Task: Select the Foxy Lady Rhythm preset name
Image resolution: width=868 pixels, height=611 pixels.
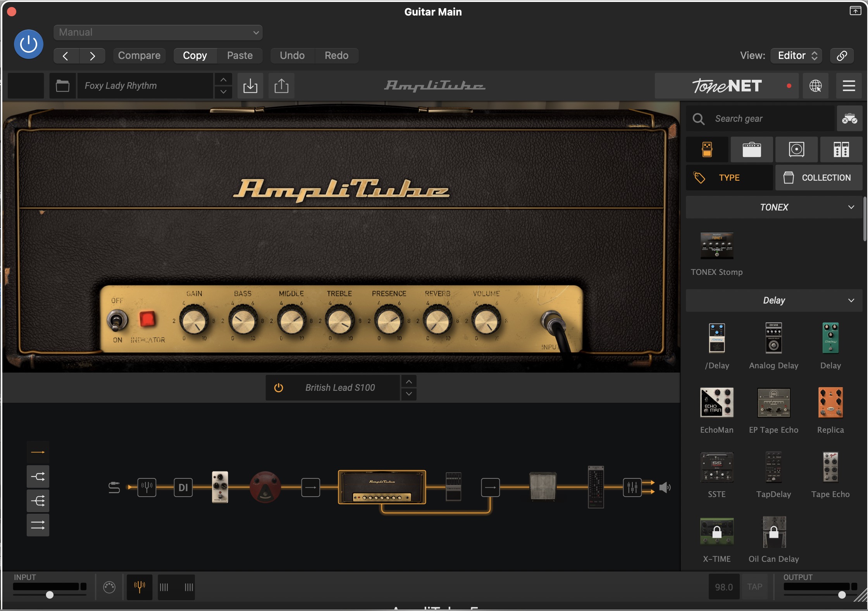Action: point(145,86)
